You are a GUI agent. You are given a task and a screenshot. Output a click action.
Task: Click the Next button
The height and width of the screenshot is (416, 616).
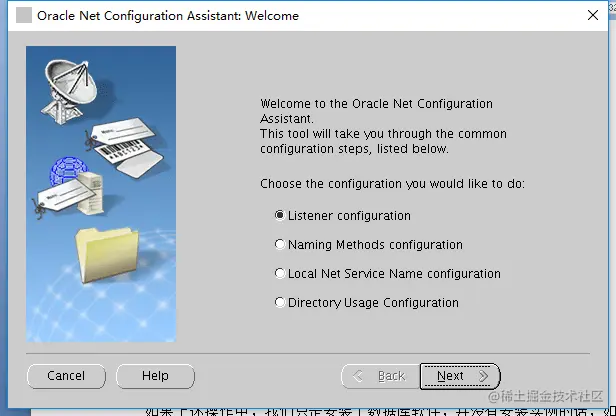[460, 376]
